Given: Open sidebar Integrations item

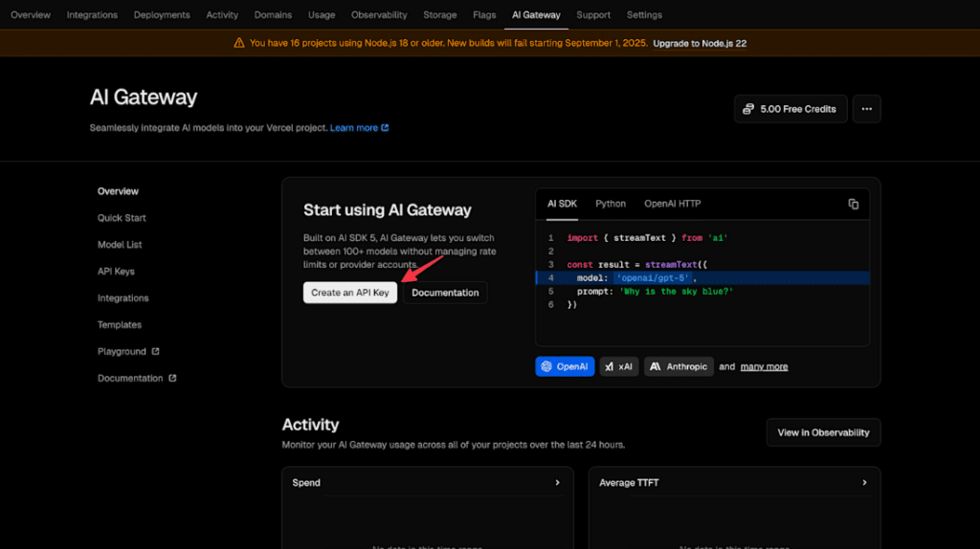Looking at the screenshot, I should click(123, 297).
